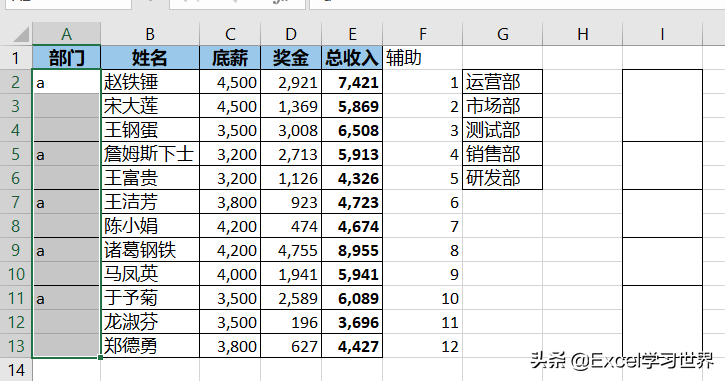
Task: Select the cell containing 王钢蛋
Action: pyautogui.click(x=150, y=130)
